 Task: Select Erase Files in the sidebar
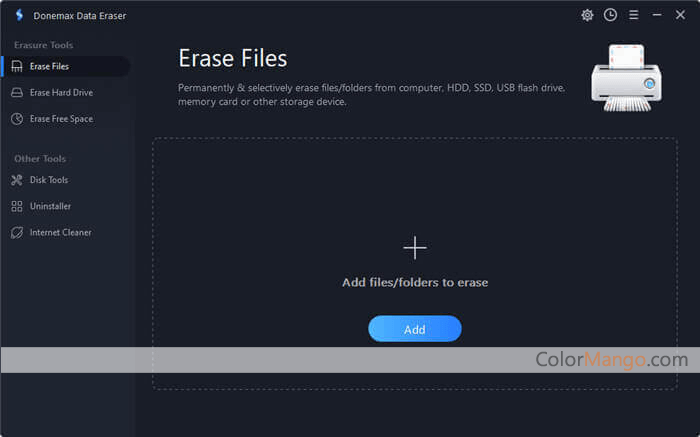(x=49, y=66)
